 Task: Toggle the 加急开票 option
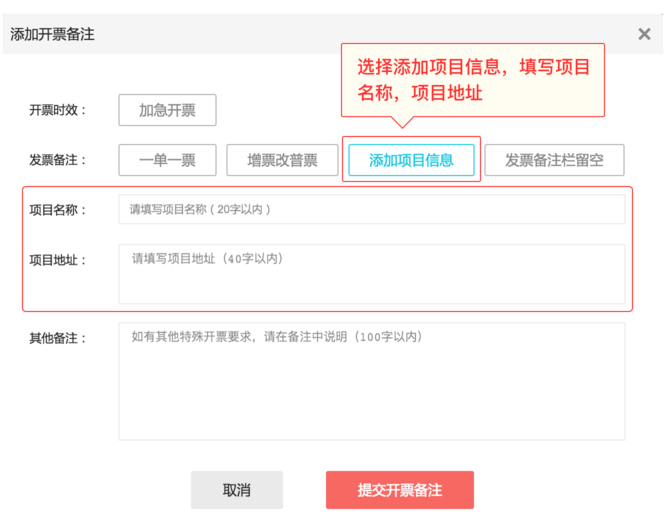click(x=167, y=110)
